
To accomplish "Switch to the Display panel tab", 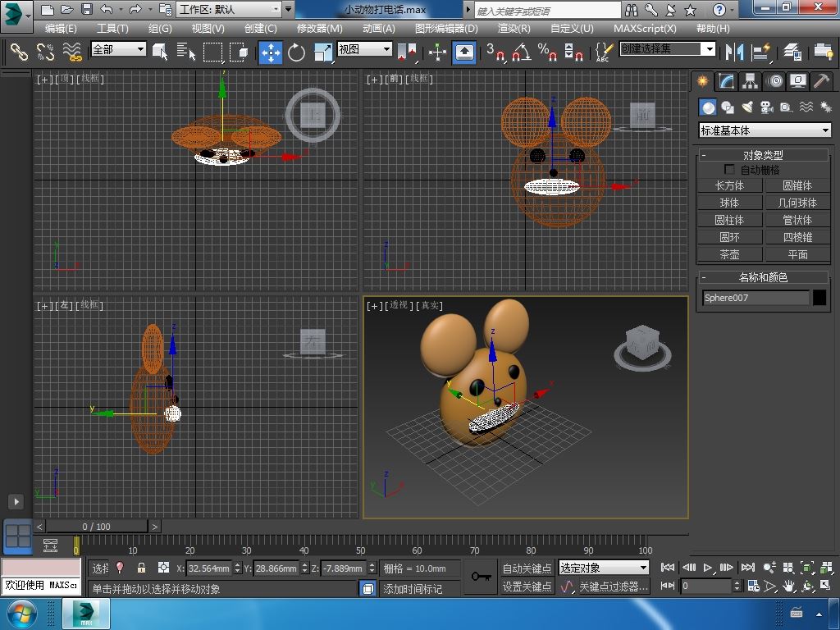I will (x=797, y=81).
